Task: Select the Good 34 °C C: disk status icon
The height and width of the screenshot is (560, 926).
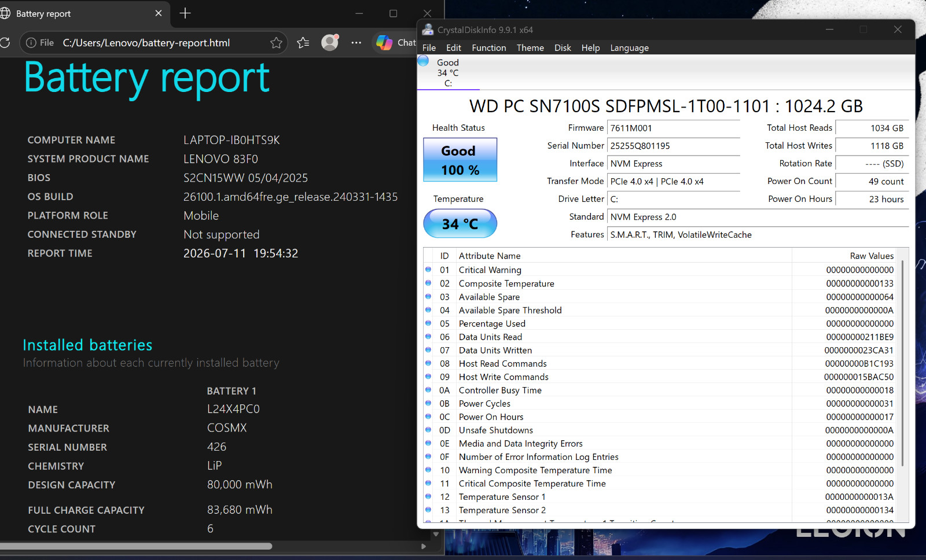Action: coord(423,61)
